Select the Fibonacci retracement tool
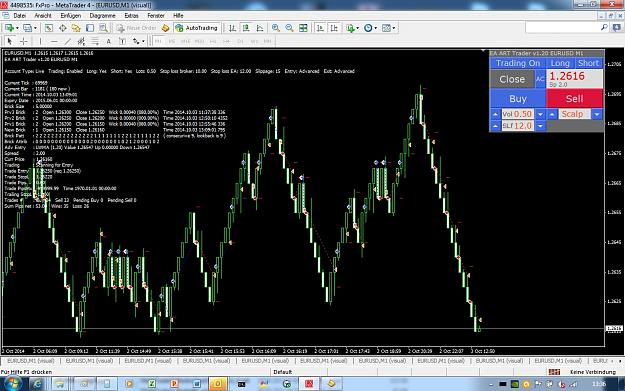 pos(95,41)
